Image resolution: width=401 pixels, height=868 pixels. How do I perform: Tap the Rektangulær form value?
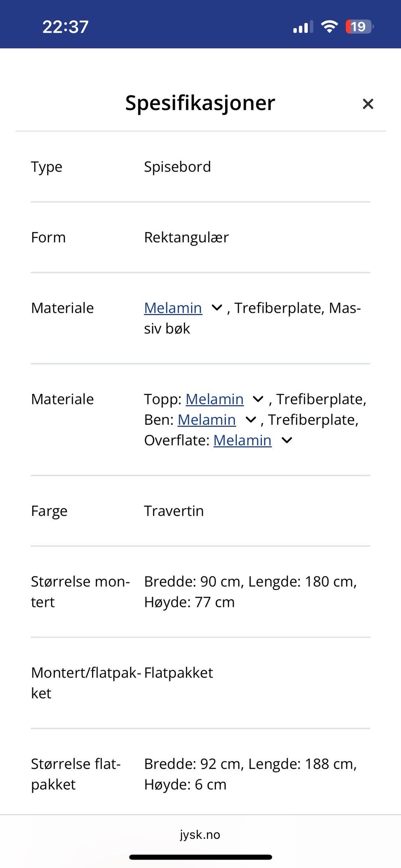click(x=186, y=237)
